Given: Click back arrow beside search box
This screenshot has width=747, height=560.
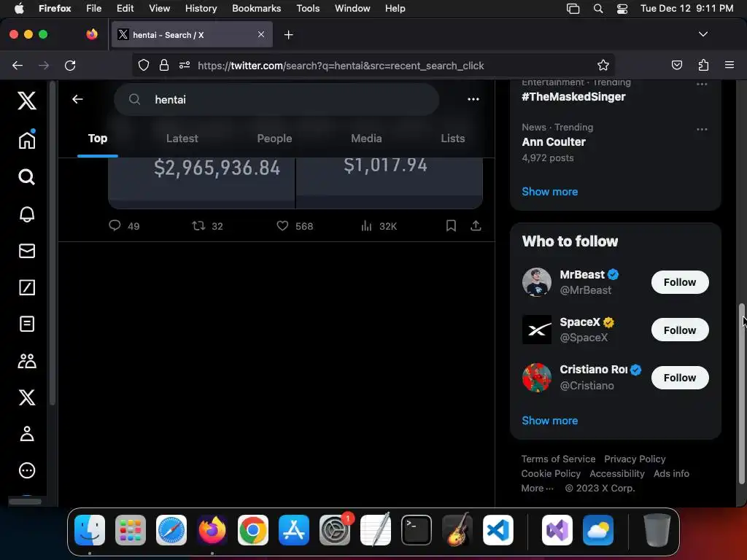Looking at the screenshot, I should [x=77, y=99].
